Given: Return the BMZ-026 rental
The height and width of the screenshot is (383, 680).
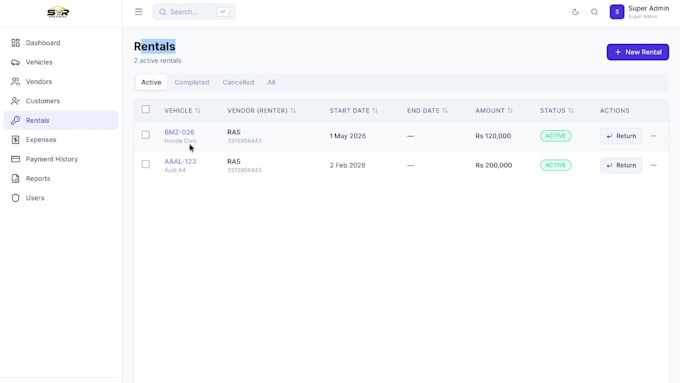Looking at the screenshot, I should click(x=621, y=136).
